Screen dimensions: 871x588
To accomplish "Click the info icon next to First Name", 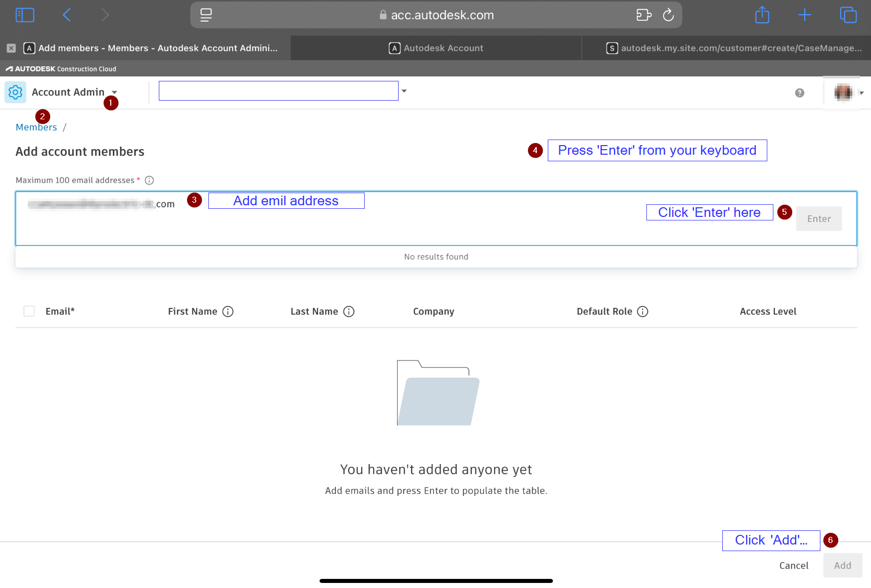I will coord(229,311).
